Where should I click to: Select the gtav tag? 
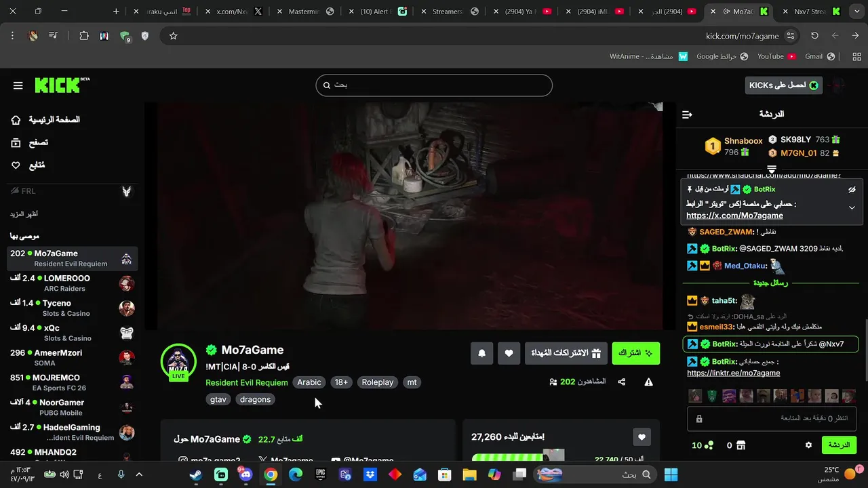click(218, 399)
